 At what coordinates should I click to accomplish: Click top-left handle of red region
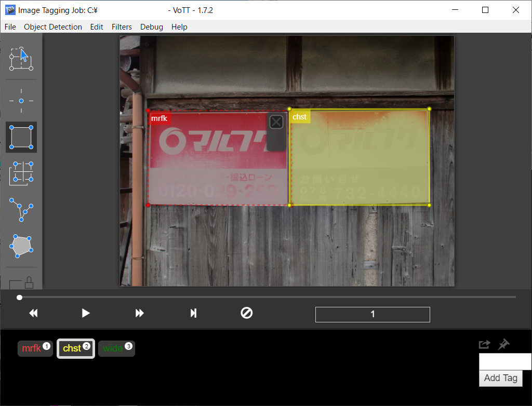tap(148, 111)
